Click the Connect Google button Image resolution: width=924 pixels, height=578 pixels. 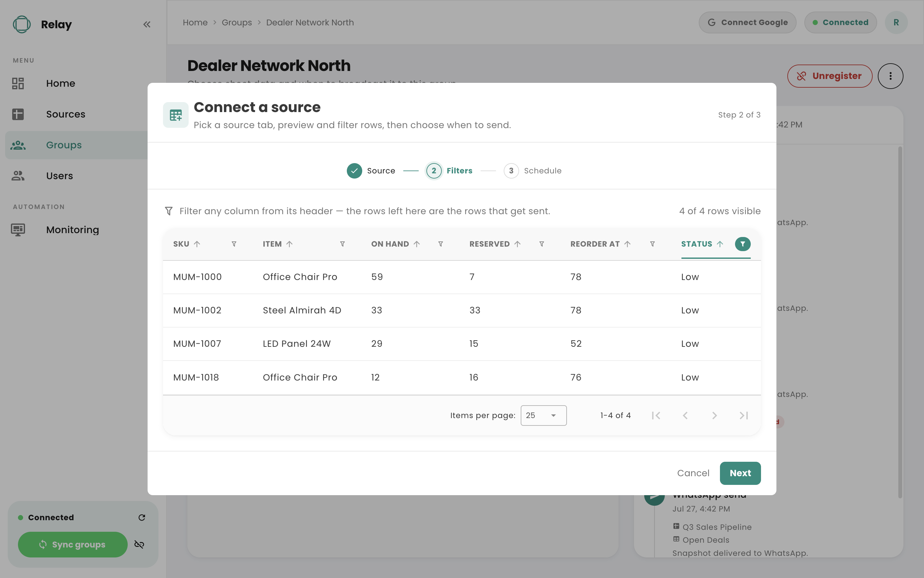[x=747, y=22]
